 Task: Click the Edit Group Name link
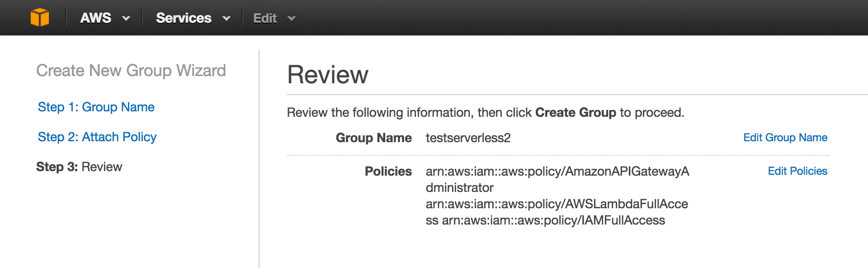785,138
